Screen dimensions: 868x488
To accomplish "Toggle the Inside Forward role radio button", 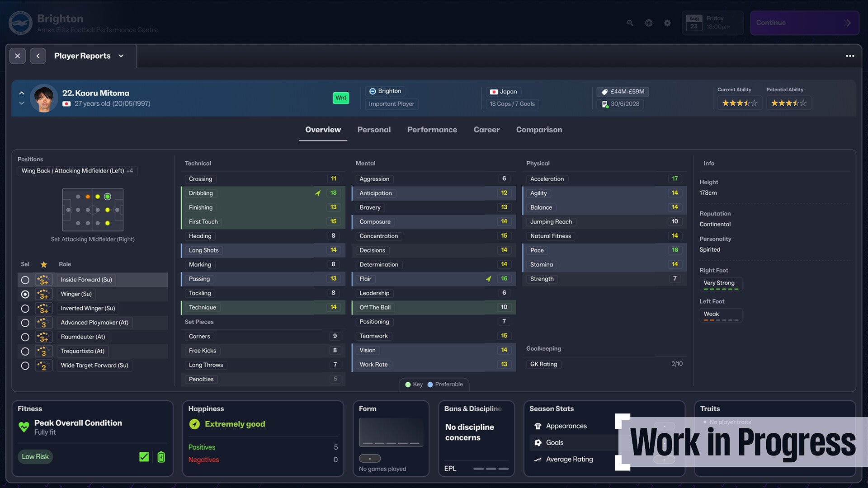I will pos(24,279).
